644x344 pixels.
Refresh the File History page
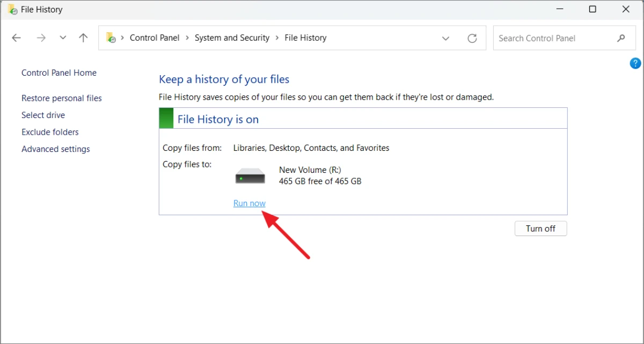tap(472, 38)
